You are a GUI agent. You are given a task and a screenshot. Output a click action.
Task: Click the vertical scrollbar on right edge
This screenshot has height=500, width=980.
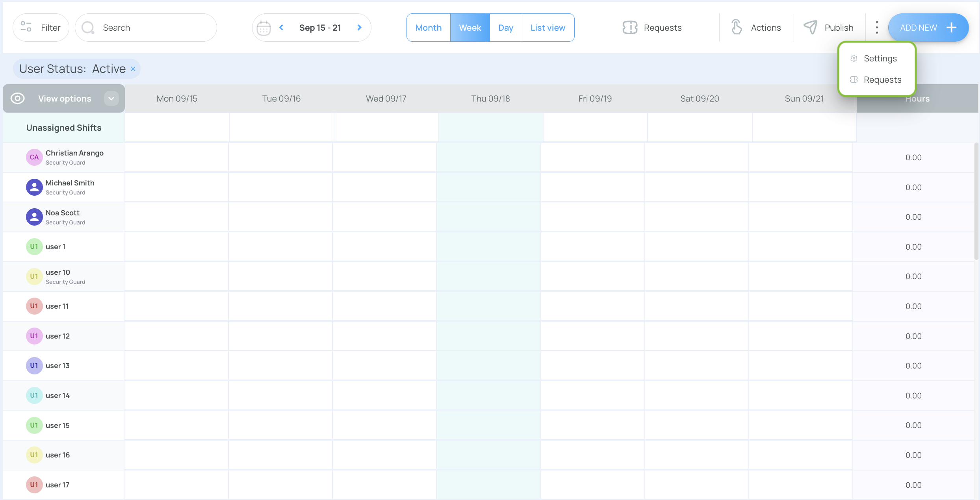coord(976,201)
